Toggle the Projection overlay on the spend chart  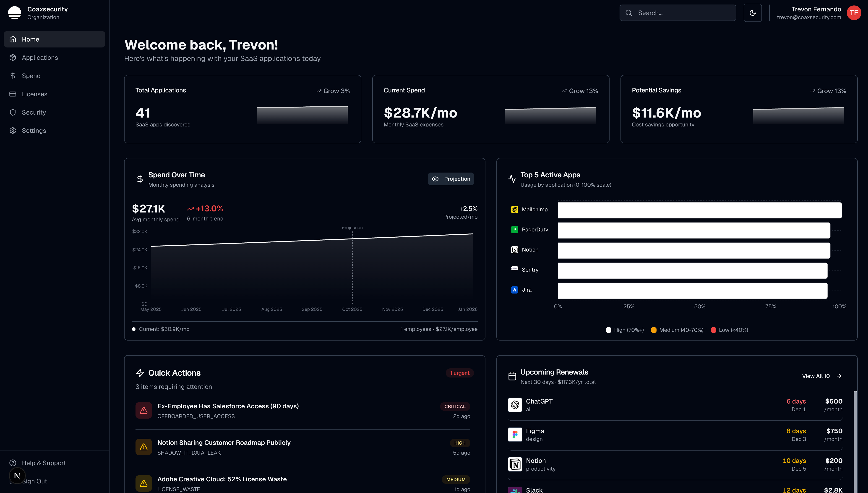coord(451,179)
